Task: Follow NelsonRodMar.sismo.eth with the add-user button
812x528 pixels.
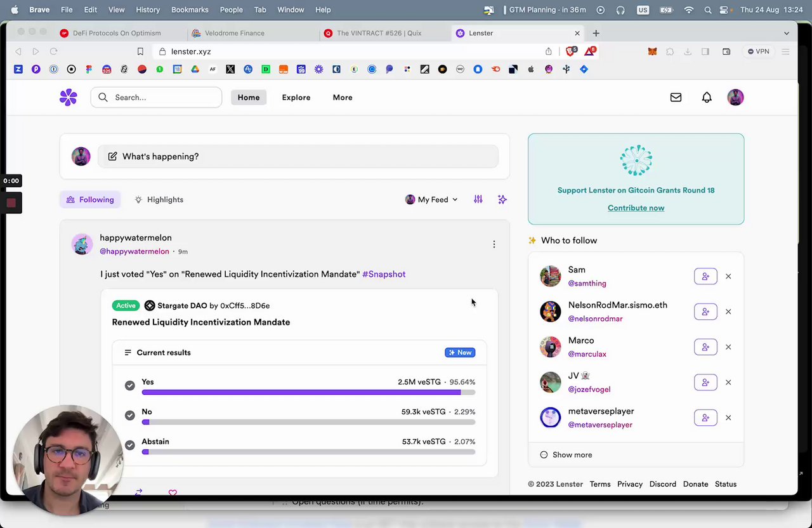Action: click(x=705, y=312)
